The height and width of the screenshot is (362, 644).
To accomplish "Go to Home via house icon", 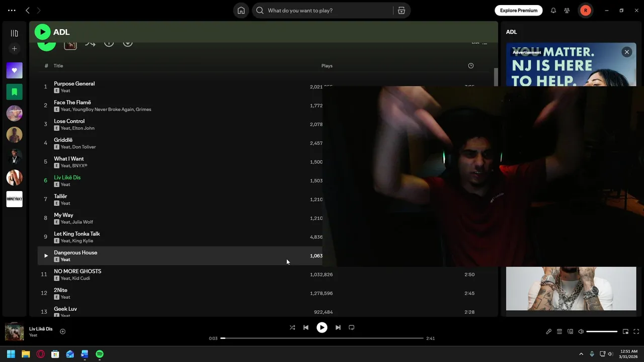I will point(241,11).
